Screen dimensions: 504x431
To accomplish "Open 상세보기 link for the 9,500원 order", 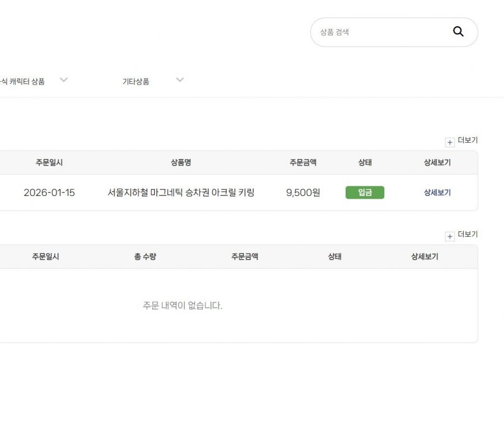I will pyautogui.click(x=437, y=193).
